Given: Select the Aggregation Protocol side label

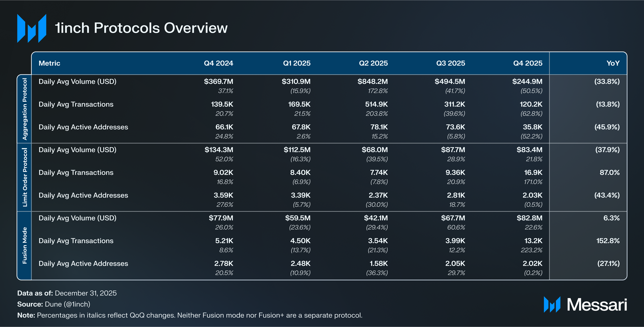Looking at the screenshot, I should [25, 109].
